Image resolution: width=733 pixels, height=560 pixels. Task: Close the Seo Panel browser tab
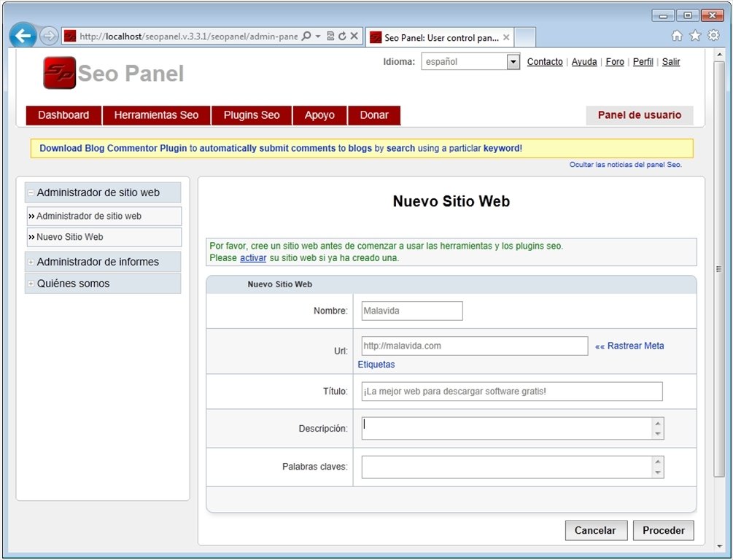click(506, 37)
